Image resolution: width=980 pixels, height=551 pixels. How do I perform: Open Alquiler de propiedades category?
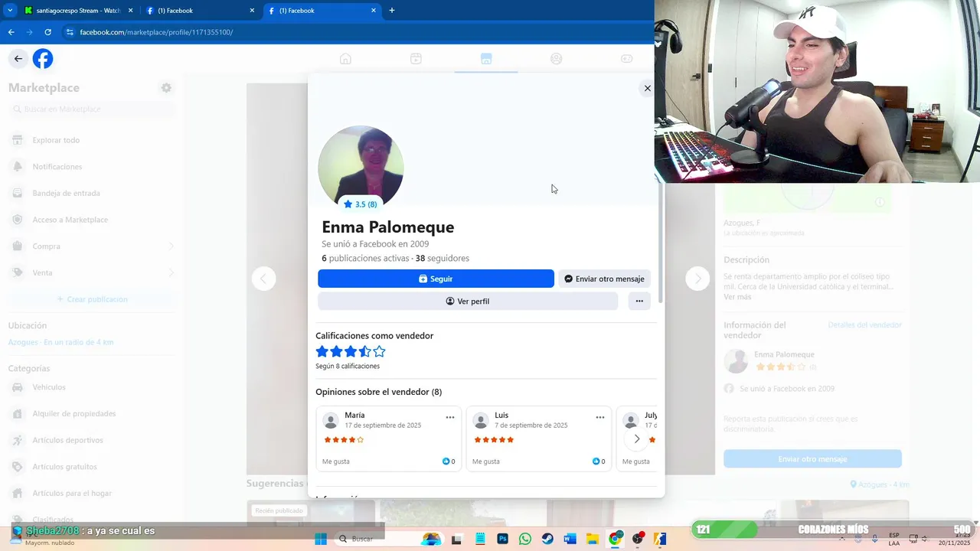[x=92, y=413]
